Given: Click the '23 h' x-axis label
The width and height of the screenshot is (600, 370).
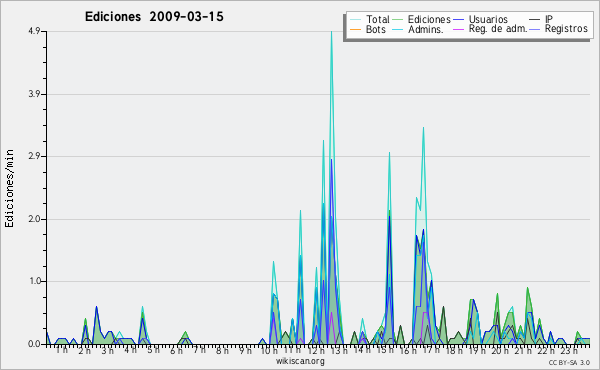Looking at the screenshot, I should coord(569,350).
